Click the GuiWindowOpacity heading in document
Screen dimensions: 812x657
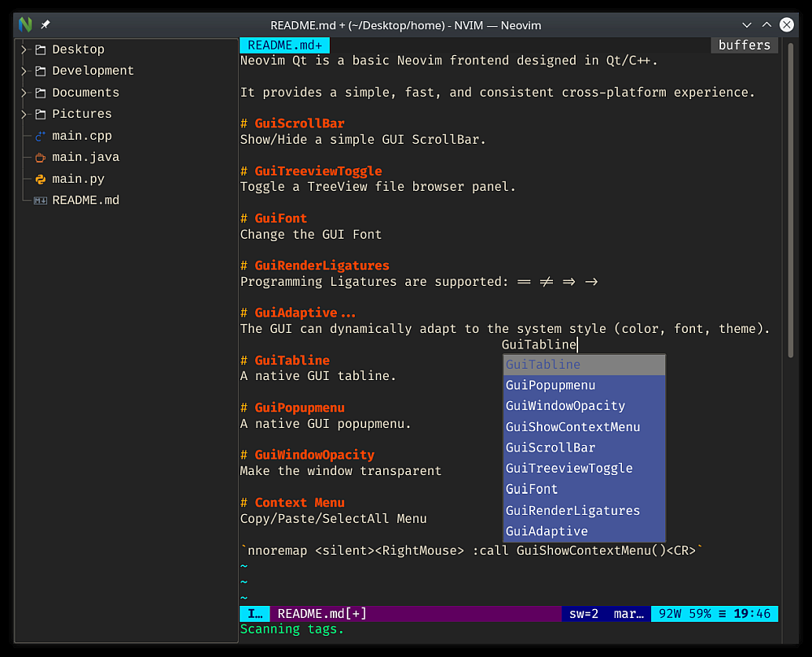tap(308, 455)
